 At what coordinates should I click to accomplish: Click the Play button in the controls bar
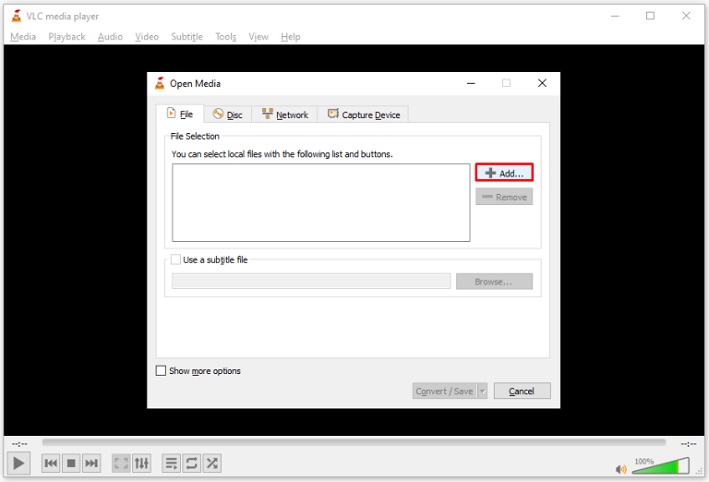click(19, 463)
